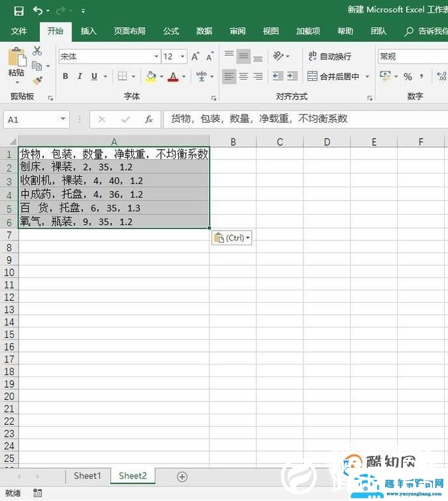448x501 pixels.
Task: Open font size dropdown showing 12
Action: 182,56
